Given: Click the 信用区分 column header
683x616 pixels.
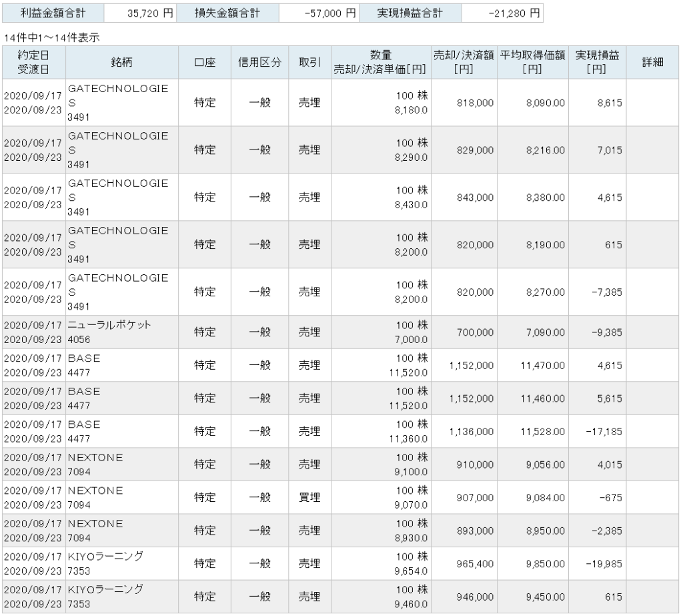Looking at the screenshot, I should (259, 62).
